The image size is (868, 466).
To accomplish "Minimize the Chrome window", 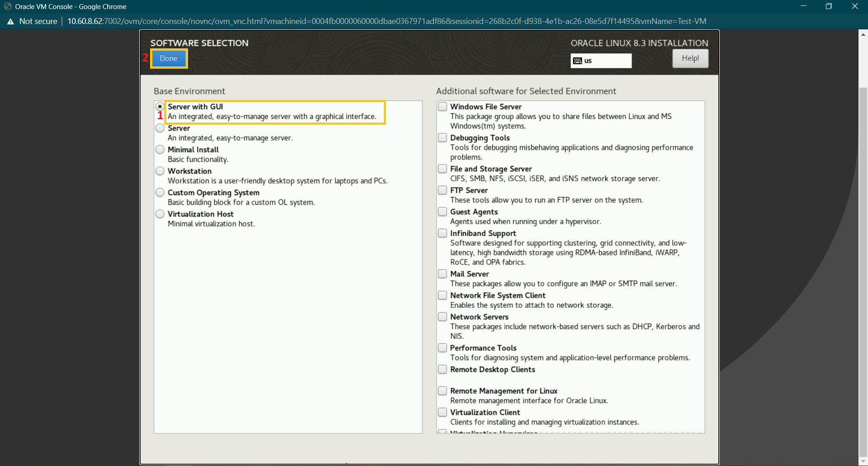I will click(803, 6).
